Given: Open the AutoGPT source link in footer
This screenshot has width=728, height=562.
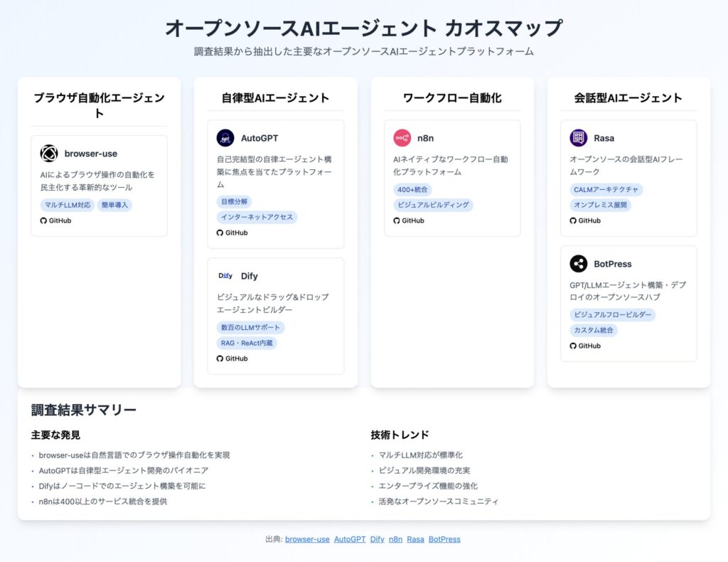Looking at the screenshot, I should coord(350,539).
